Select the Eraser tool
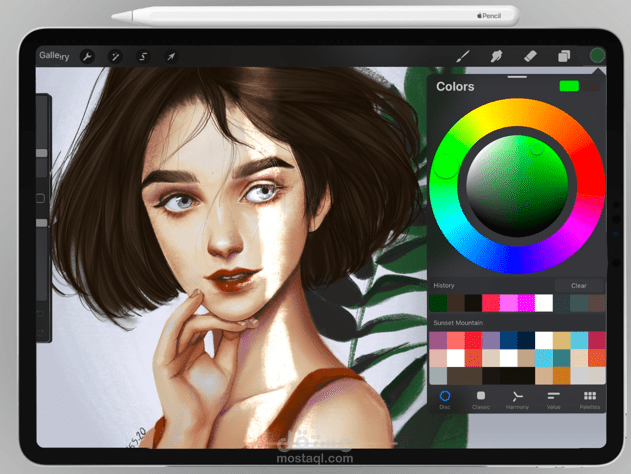This screenshot has height=474, width=631. coord(530,56)
